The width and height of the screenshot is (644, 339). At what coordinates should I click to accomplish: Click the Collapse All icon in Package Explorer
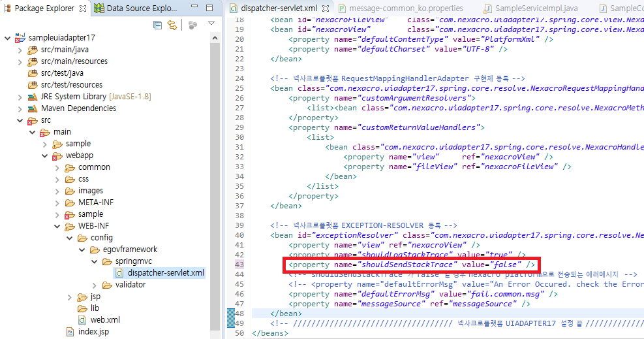[x=157, y=25]
